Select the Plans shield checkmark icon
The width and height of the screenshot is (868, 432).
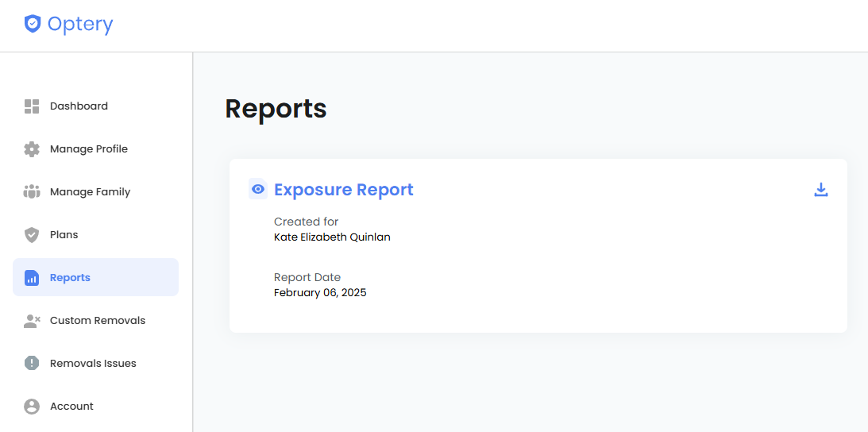pyautogui.click(x=32, y=235)
